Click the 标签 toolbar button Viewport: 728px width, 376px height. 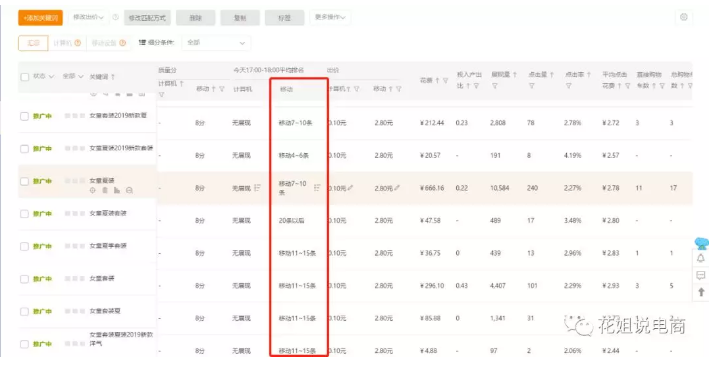tap(285, 18)
